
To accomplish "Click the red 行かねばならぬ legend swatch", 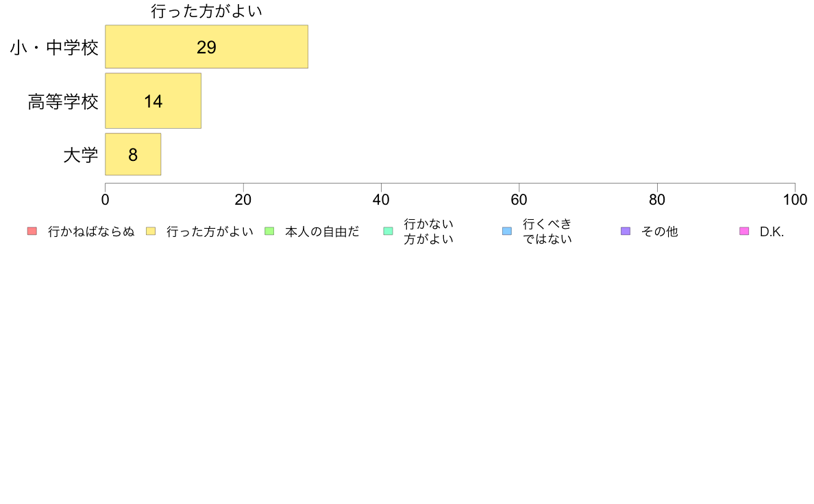I will tap(32, 231).
